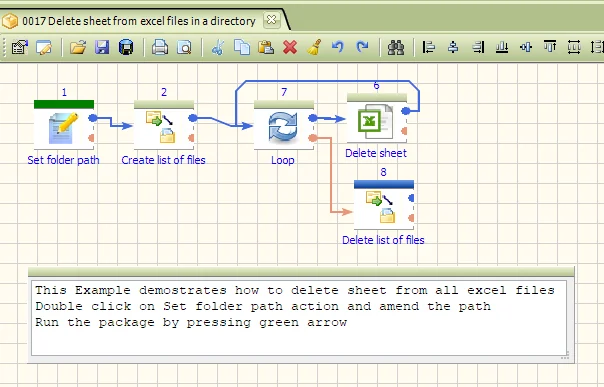The image size is (604, 387).
Task: Align selected actions to the top
Action: [550, 47]
